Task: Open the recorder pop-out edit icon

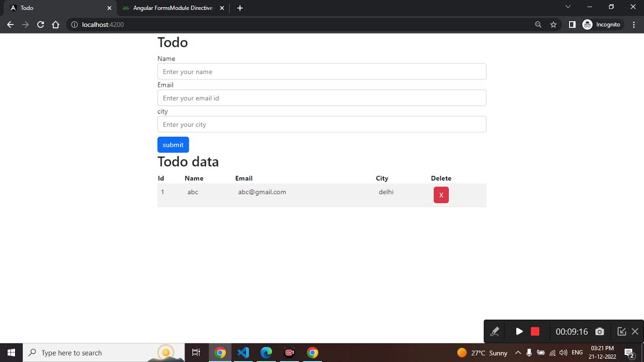Action: [x=622, y=331]
